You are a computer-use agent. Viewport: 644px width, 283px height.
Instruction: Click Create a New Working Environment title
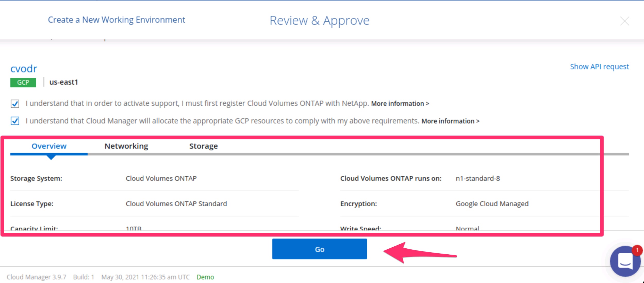[117, 20]
